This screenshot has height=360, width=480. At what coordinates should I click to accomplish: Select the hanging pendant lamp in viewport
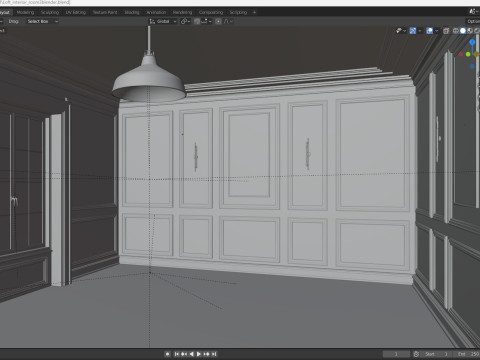[x=149, y=78]
